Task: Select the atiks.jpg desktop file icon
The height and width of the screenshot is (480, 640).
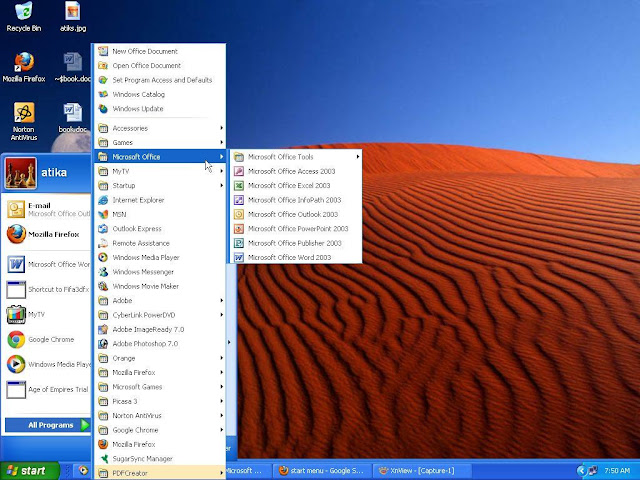Action: coord(73,17)
